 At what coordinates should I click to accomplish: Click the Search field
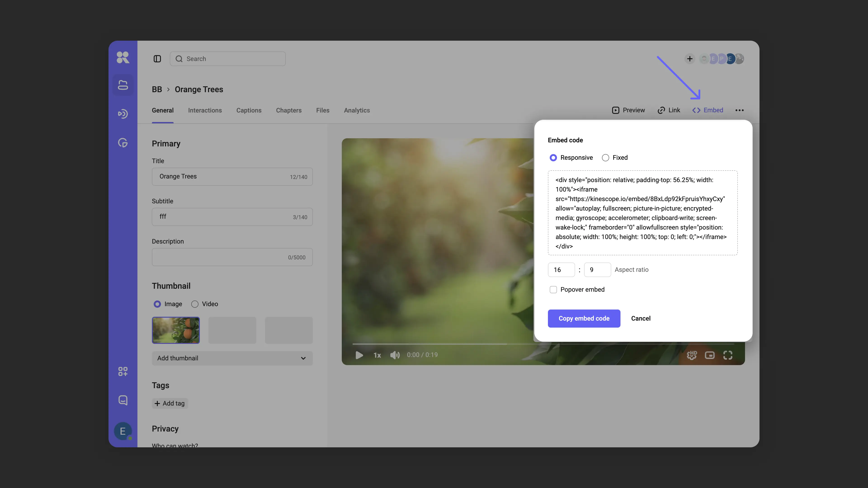pos(228,59)
